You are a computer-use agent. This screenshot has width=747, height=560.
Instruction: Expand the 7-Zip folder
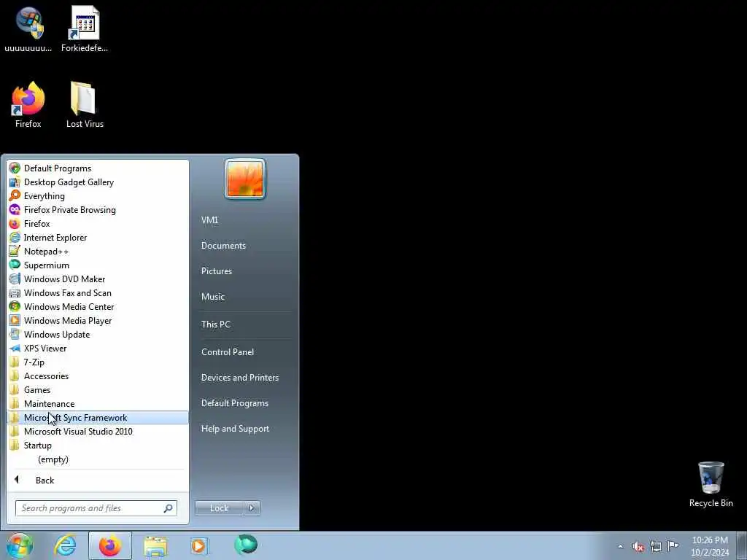98,362
